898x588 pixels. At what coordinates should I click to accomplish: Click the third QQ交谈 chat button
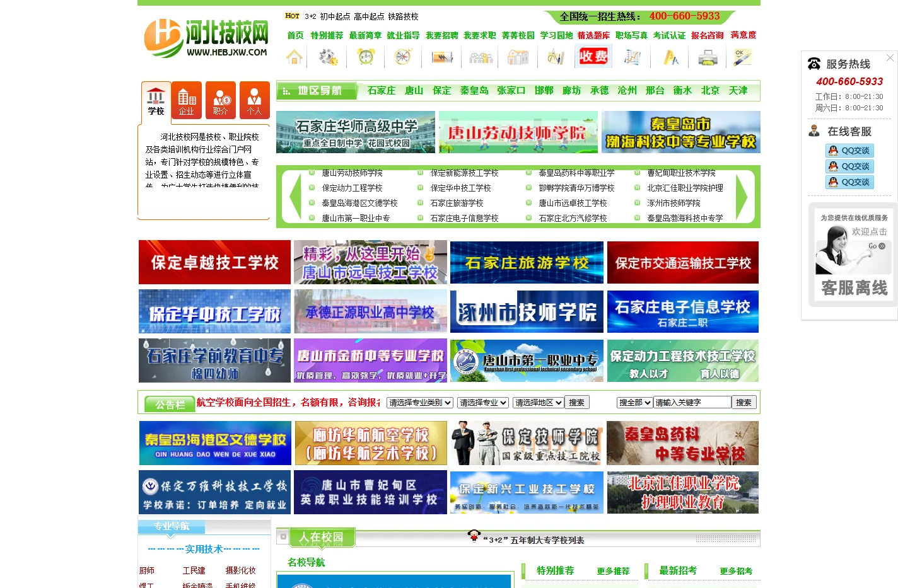tap(849, 182)
